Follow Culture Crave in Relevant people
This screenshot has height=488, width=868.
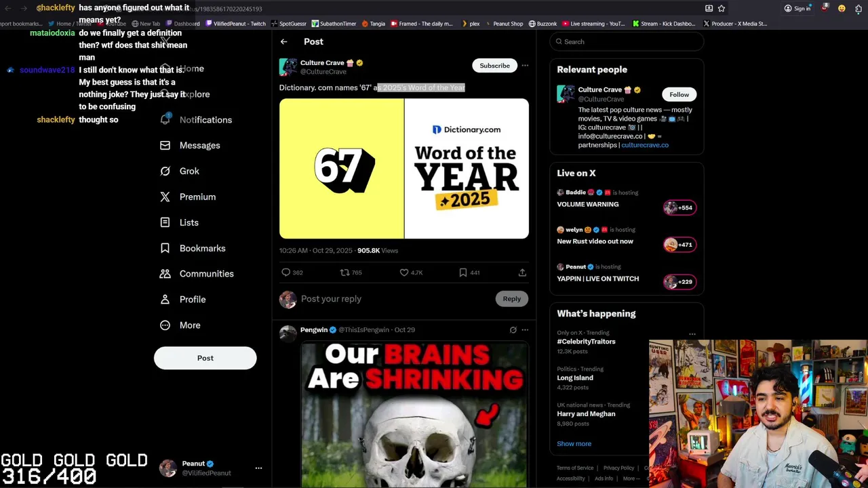click(679, 95)
